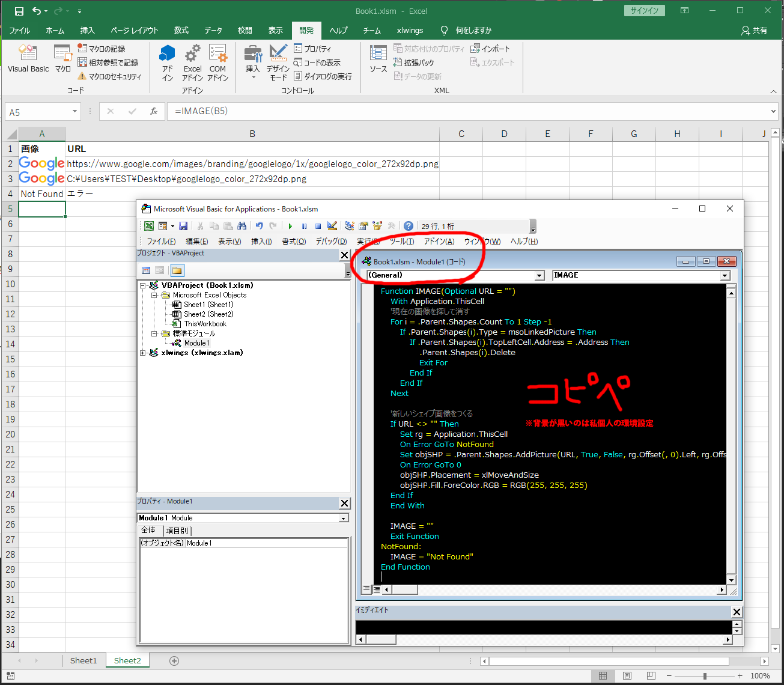The width and height of the screenshot is (784, 685).
Task: Open XML Source (ソース) pane
Action: pos(378,58)
